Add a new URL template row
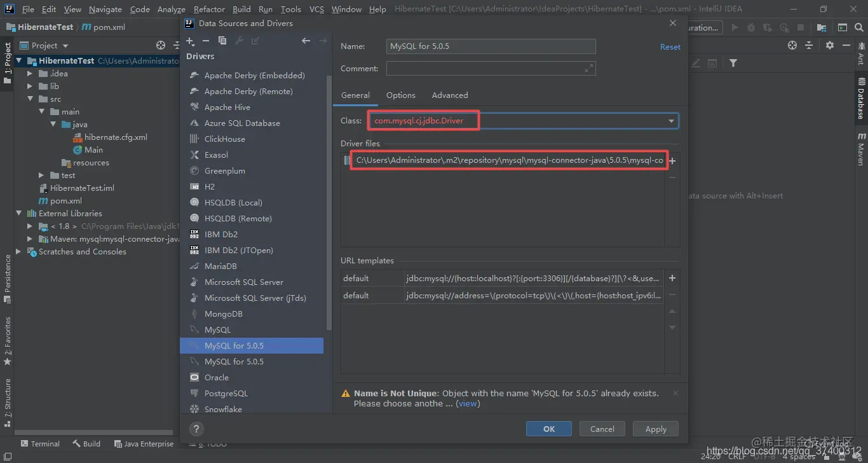868x463 pixels. pyautogui.click(x=672, y=278)
